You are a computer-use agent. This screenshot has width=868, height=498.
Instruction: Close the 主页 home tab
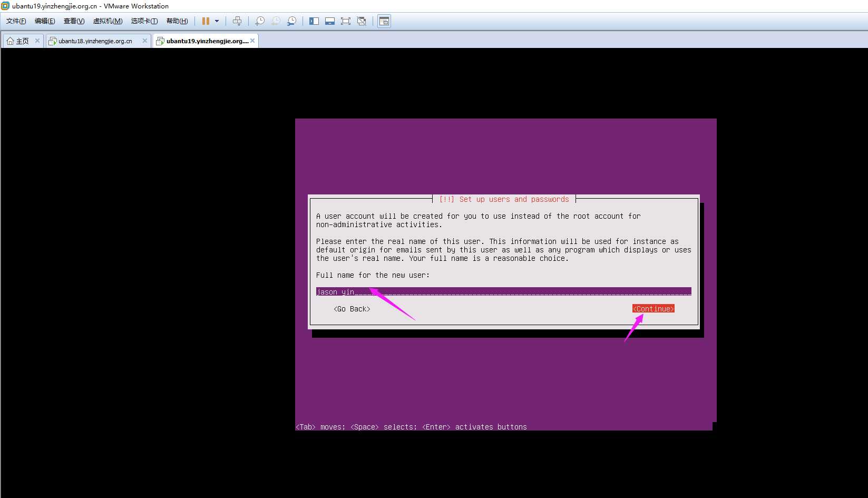click(37, 41)
